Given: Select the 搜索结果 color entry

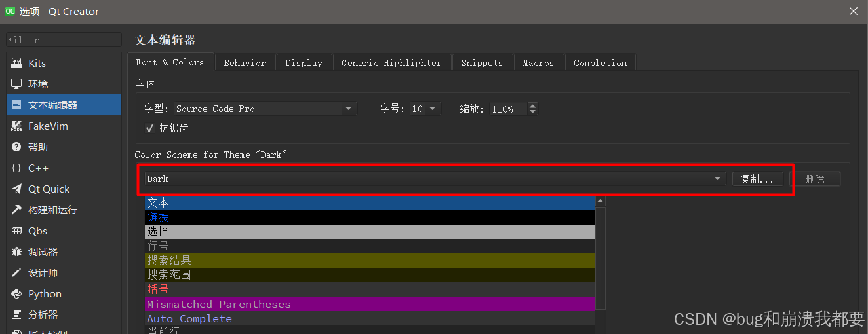Looking at the screenshot, I should 370,261.
